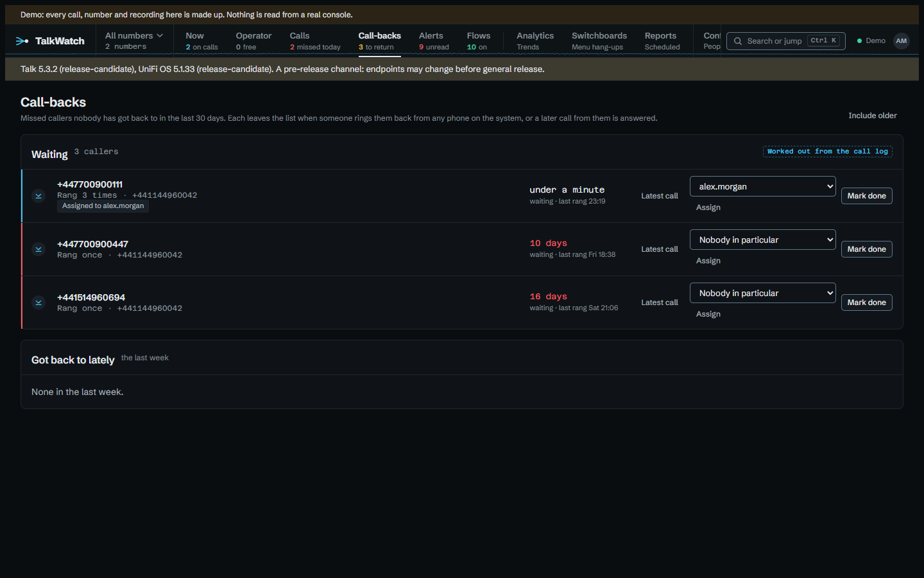
Task: Click the Worked out from call log badge
Action: (827, 152)
